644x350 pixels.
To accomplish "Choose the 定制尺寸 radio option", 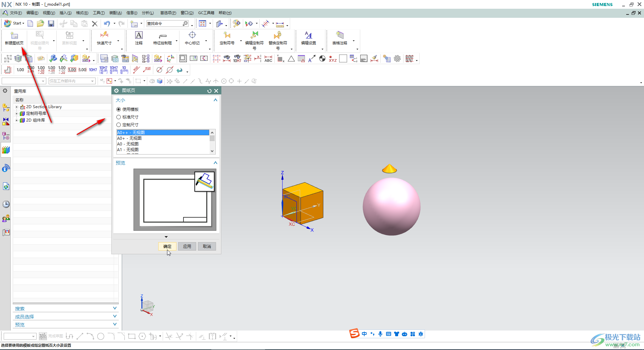I will click(119, 125).
